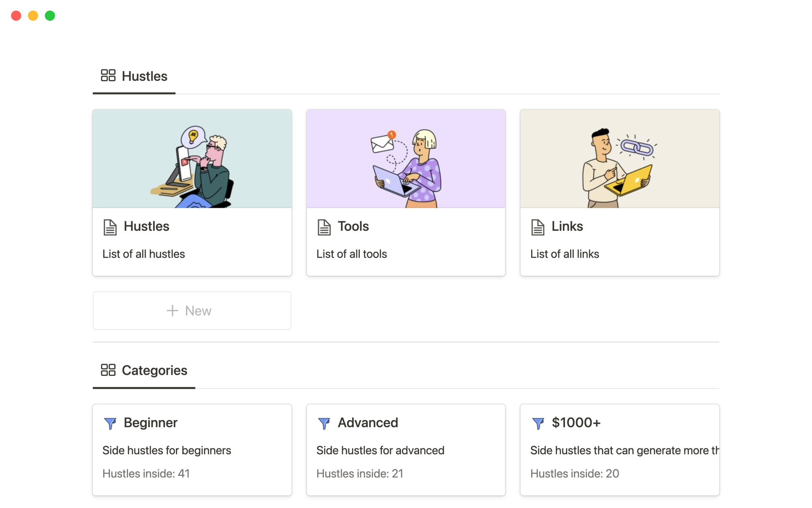Click the funnel icon on $1000+ card
Viewport: 812px width, 508px height.
(538, 423)
